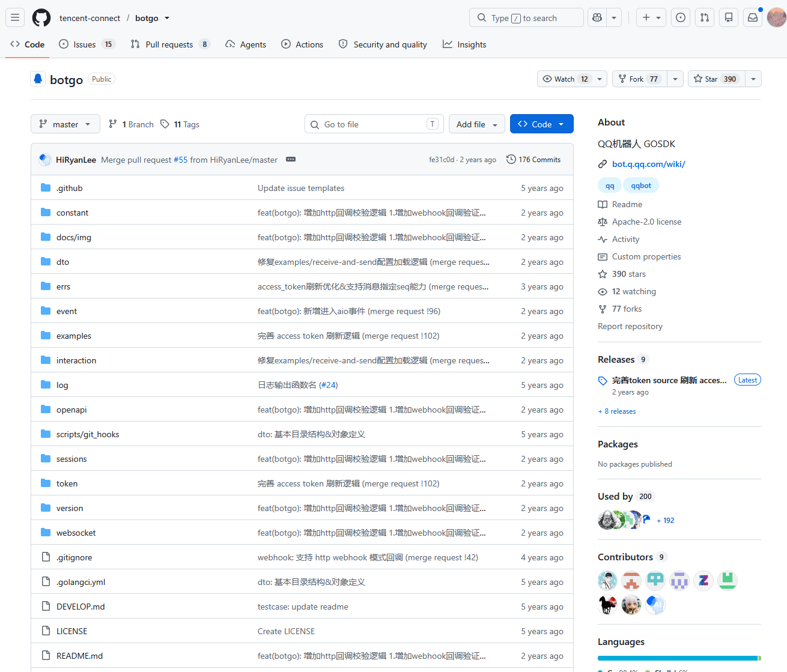Open the openapi folder

[x=71, y=410]
